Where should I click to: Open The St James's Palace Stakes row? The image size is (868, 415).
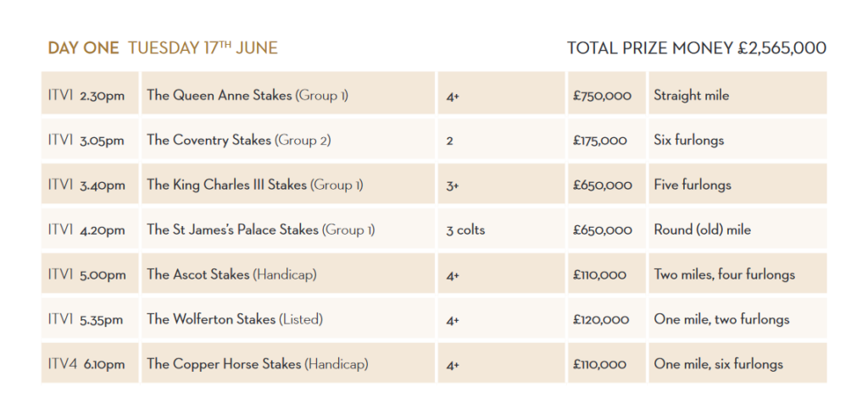pos(434,229)
